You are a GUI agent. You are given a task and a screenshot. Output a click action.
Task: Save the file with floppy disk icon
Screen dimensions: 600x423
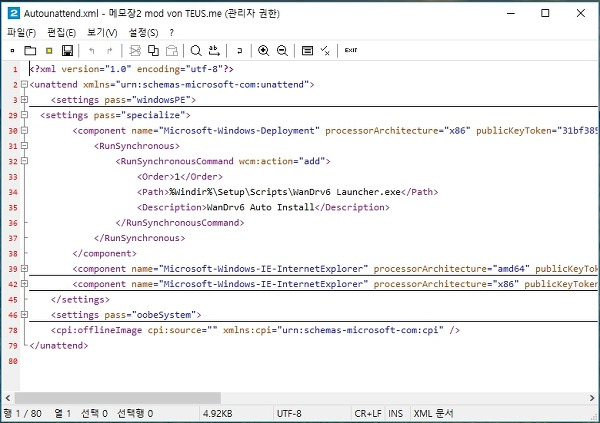pos(67,50)
